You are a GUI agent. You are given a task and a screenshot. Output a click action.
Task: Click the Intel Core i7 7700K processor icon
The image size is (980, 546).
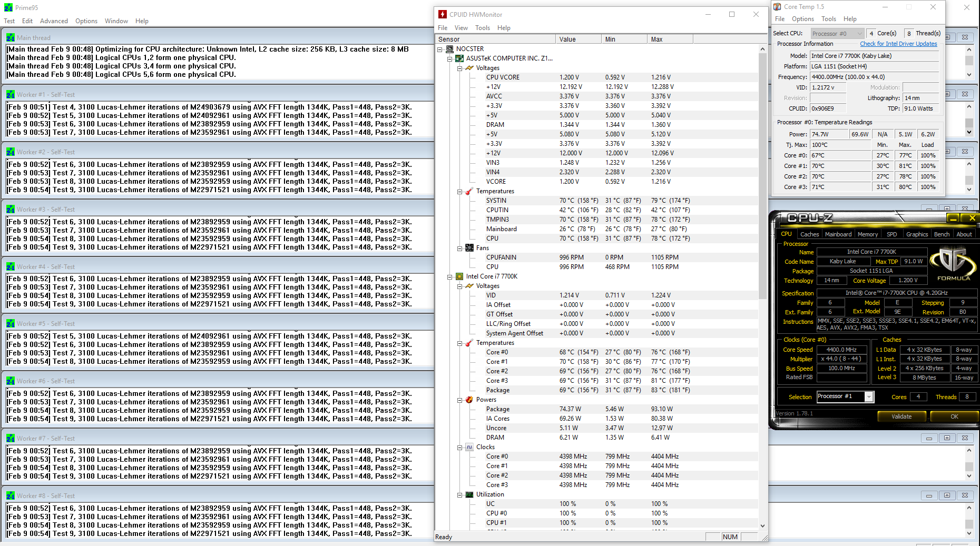point(459,276)
